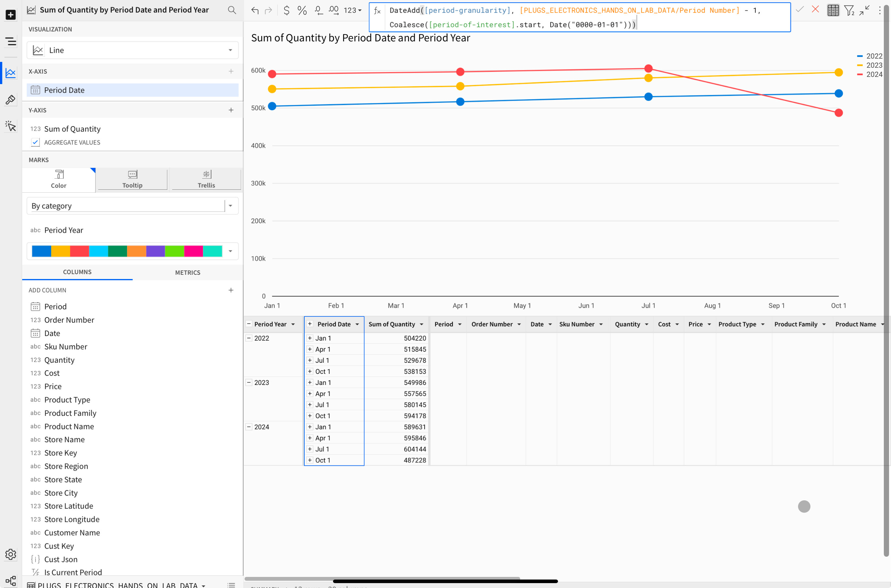Expand the Jan 1 row under 2024
891x588 pixels.
coord(310,427)
